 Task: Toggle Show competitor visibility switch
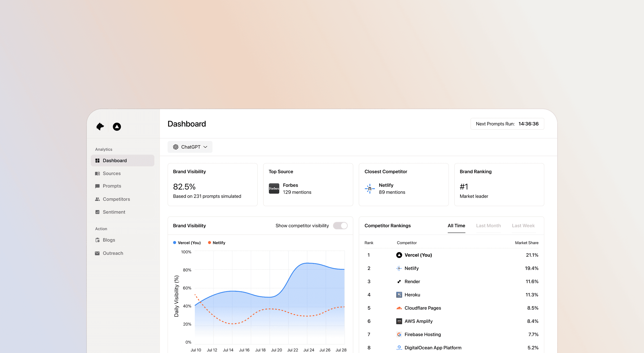point(340,225)
